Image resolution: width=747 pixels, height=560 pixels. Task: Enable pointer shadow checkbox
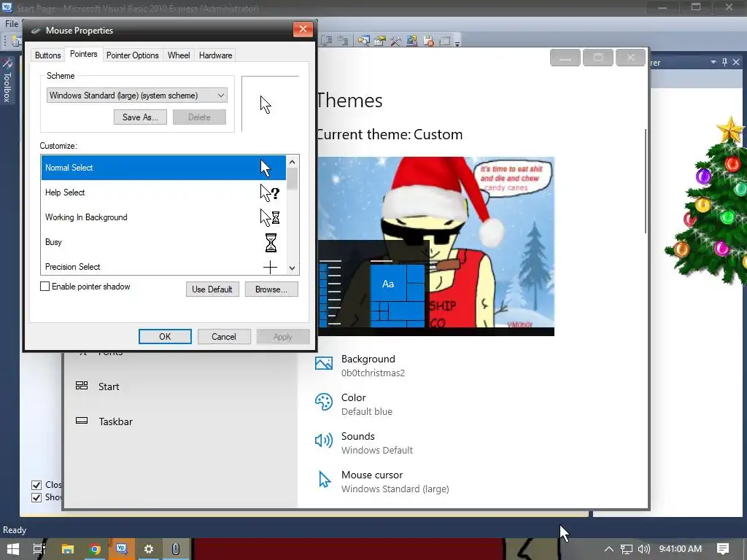tap(44, 286)
